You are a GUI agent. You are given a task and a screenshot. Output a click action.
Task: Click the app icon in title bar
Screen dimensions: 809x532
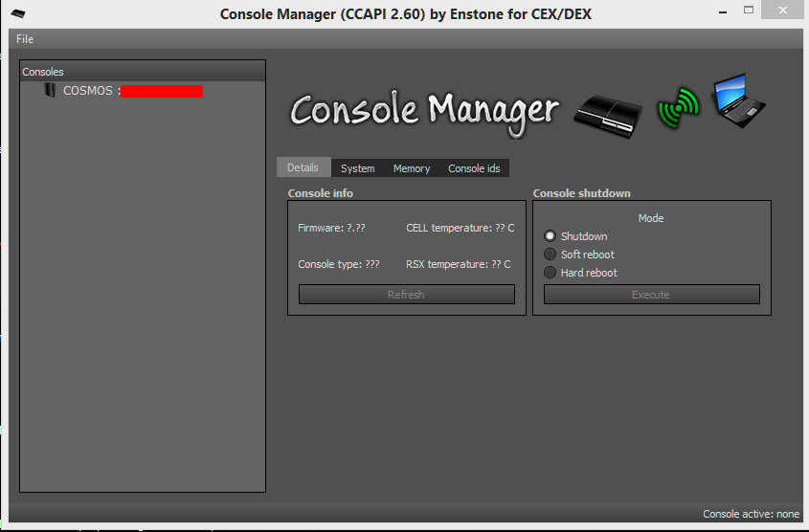(18, 13)
